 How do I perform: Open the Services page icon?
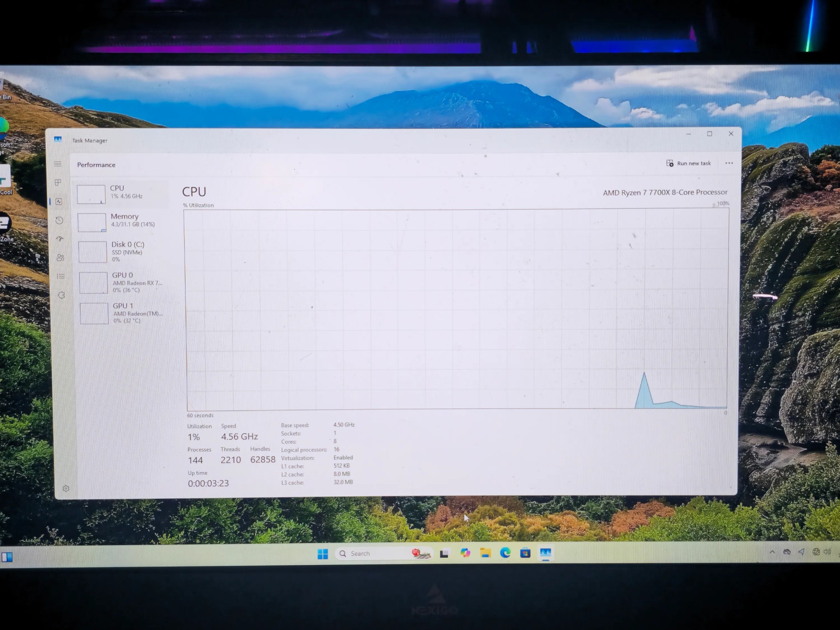pyautogui.click(x=62, y=295)
